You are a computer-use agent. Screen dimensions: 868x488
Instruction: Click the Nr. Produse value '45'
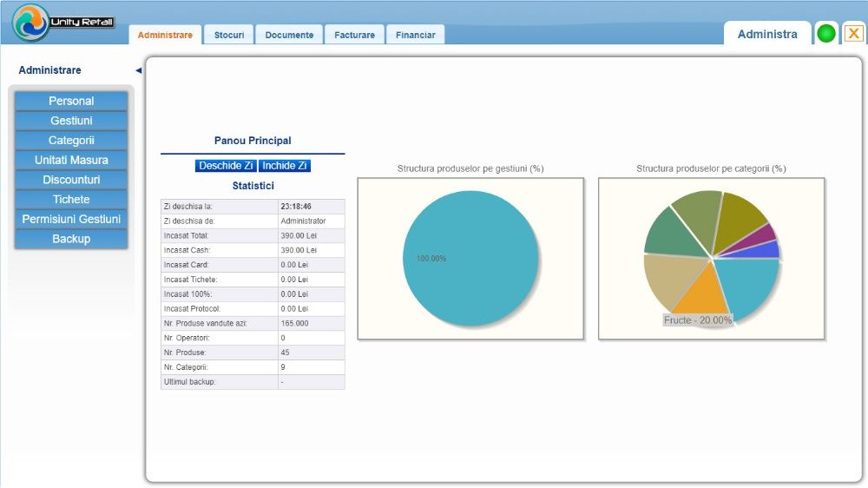[x=285, y=353]
